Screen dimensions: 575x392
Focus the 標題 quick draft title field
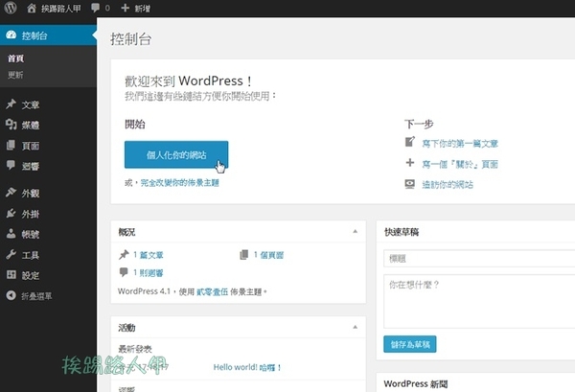pos(479,259)
